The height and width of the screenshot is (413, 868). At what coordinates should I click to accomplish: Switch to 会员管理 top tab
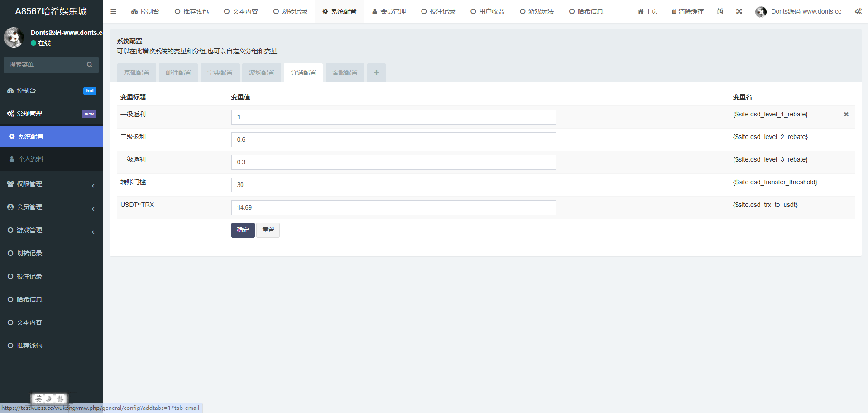point(389,11)
